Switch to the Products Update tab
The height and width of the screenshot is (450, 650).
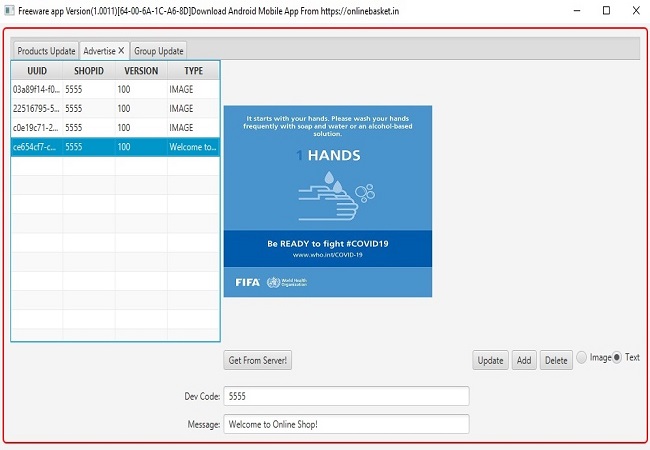[x=46, y=51]
